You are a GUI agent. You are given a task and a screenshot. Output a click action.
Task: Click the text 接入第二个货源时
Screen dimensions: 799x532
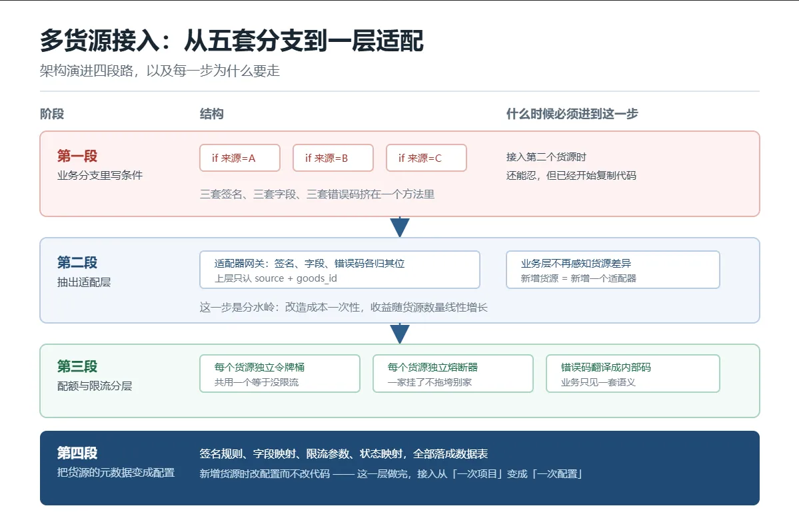coord(546,156)
